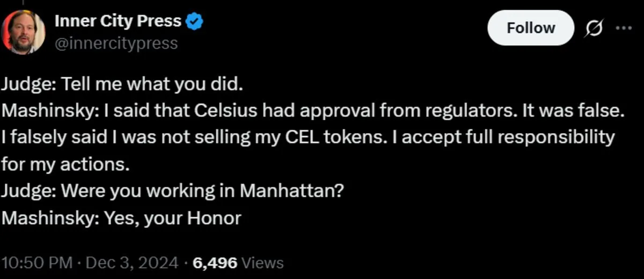Click the Dec 3, 2024 date
Image resolution: width=644 pixels, height=279 pixels.
click(131, 262)
